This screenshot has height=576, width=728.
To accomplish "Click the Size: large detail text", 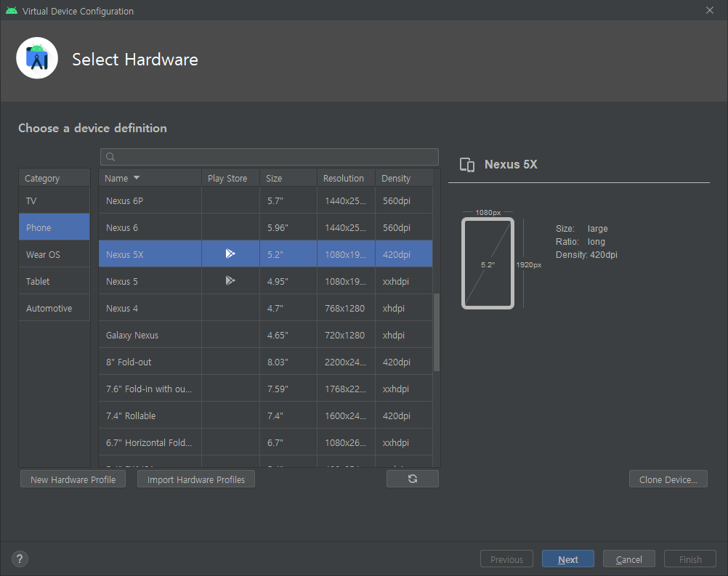I will click(582, 228).
